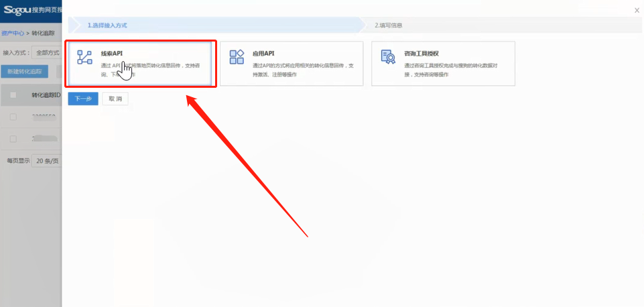Open the 20条/页 page size dropdown
The width and height of the screenshot is (644, 307).
[46, 161]
